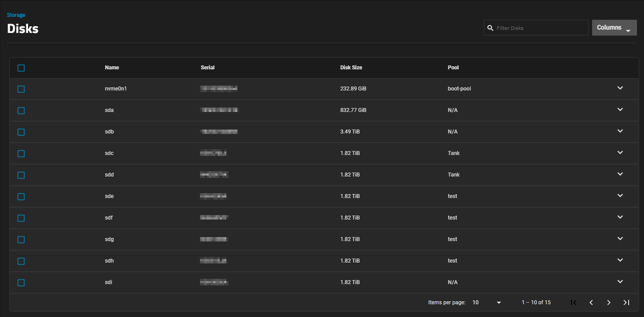Jump to the last page of disks
Screen dimensions: 644x317
626,303
